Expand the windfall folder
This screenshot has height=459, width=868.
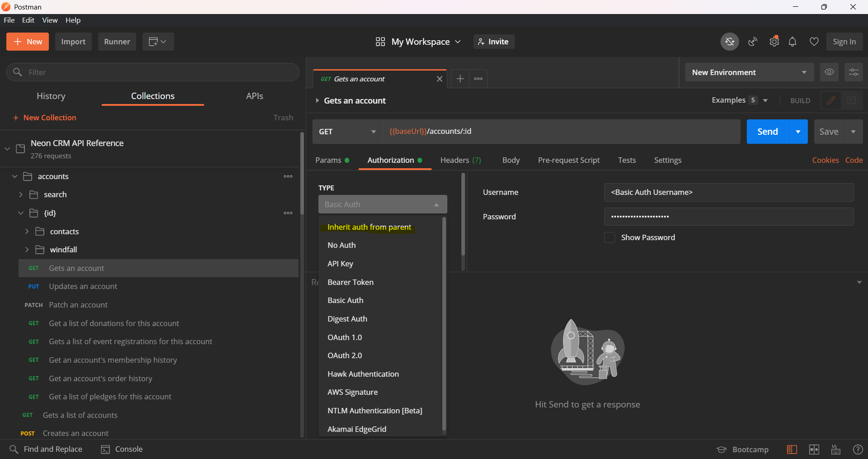coord(27,250)
